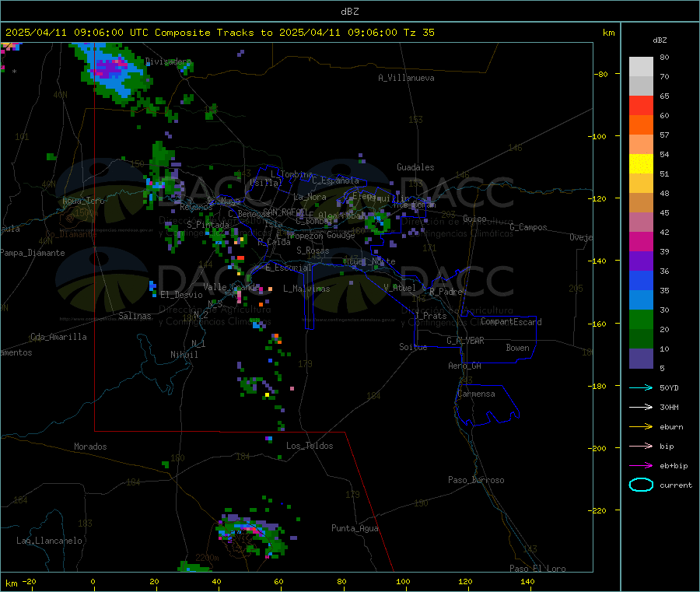Screen dimensions: 700x592
Task: Click the purple 5 dBZ legend swatch
Action: pyautogui.click(x=641, y=359)
